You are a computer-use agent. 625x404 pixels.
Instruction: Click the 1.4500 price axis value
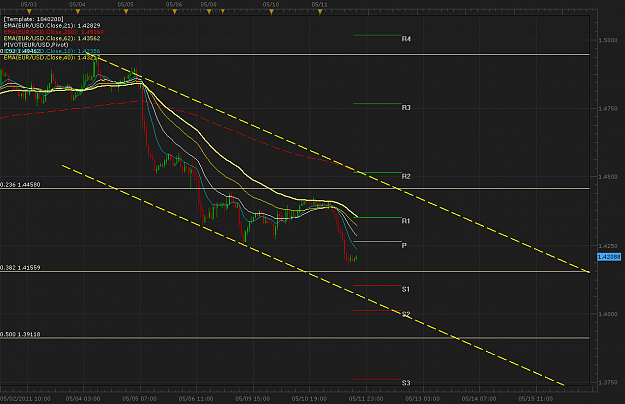608,177
